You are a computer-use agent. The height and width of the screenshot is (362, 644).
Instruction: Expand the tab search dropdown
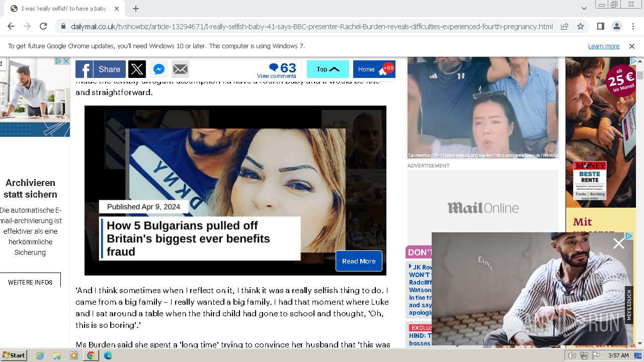(x=584, y=9)
